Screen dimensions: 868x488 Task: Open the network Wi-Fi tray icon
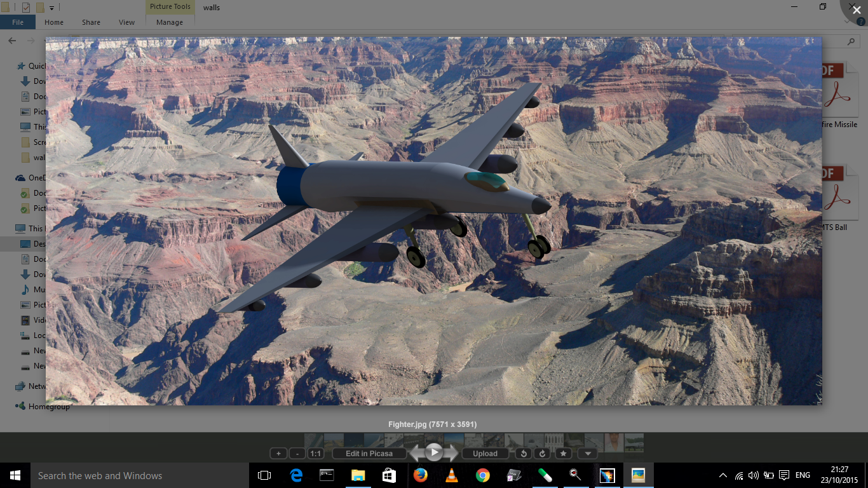click(x=739, y=475)
